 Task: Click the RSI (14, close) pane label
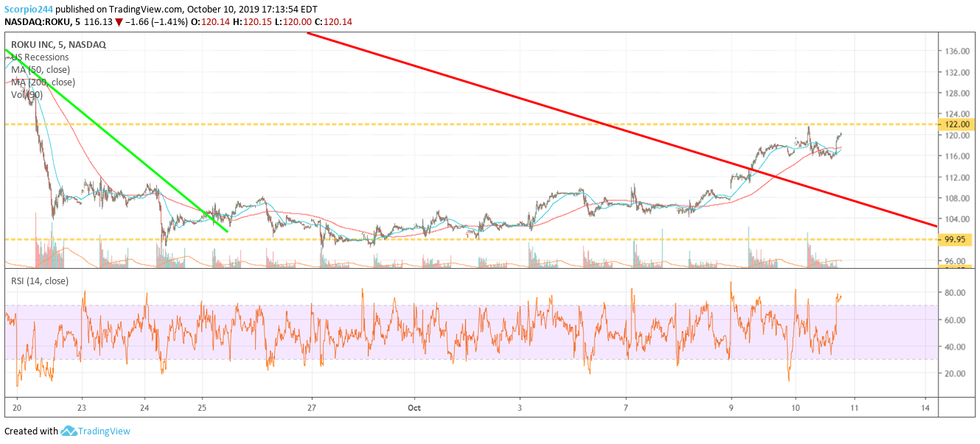[x=39, y=281]
